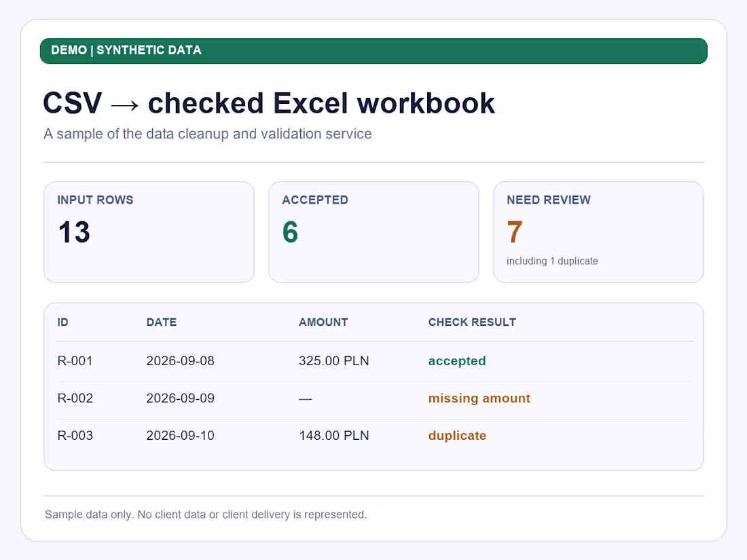Click the including 1 duplicate note
This screenshot has height=560, width=747.
tap(552, 261)
